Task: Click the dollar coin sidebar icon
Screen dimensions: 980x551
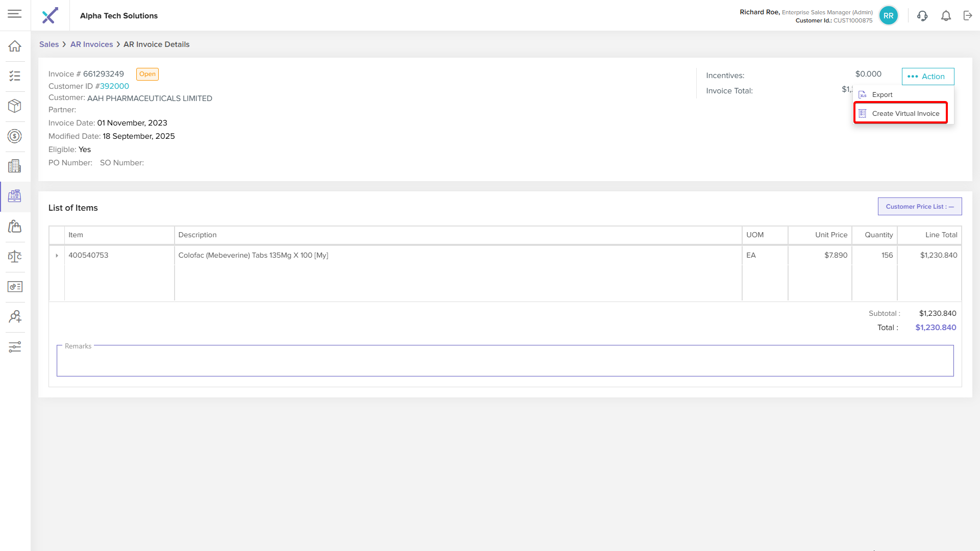Action: (15, 136)
